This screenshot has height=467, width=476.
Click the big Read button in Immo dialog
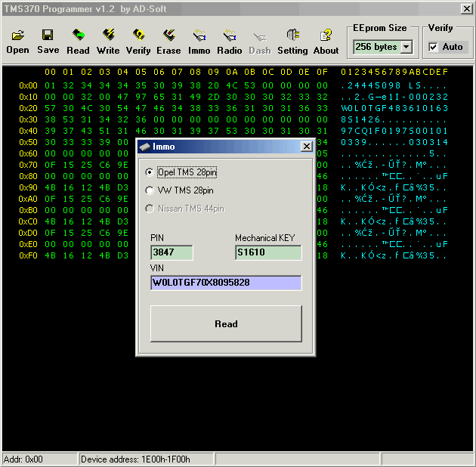coord(226,323)
